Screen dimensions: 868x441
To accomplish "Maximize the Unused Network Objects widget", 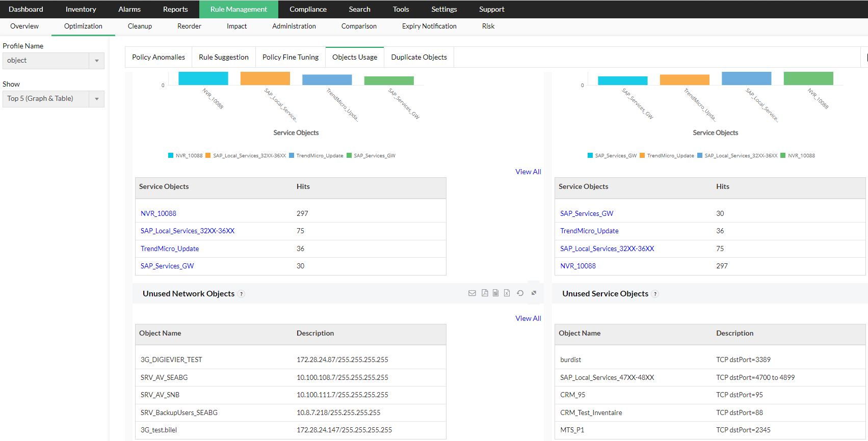I will (534, 293).
